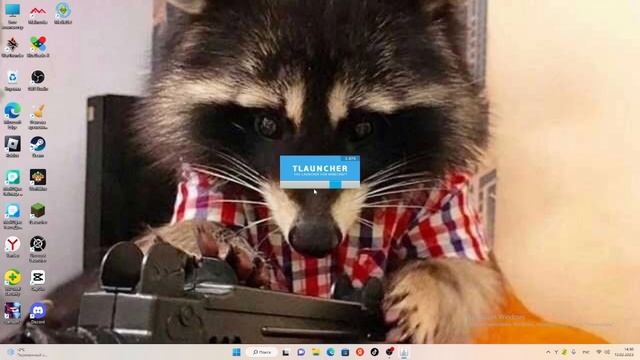Launch the Roblox desktop shortcut

coord(12,147)
